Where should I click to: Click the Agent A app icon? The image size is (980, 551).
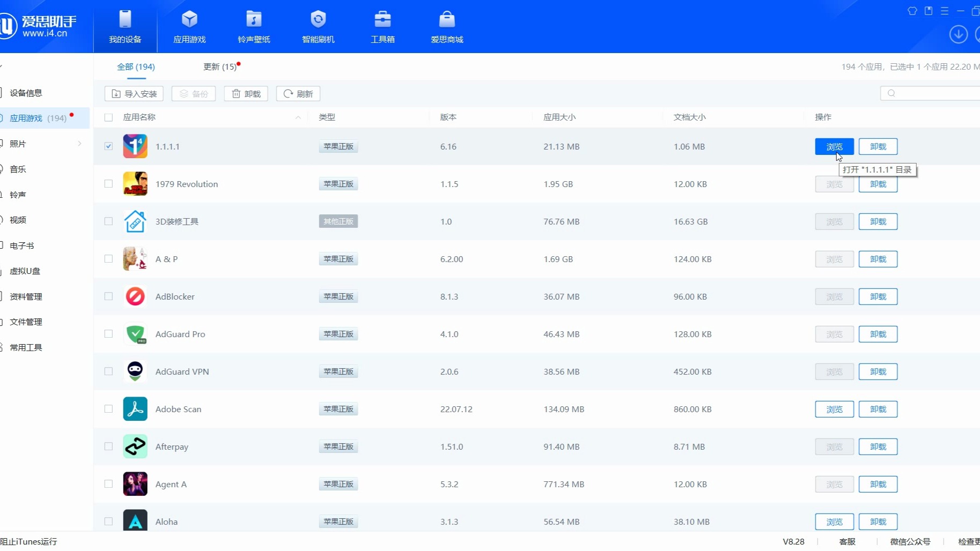point(135,484)
